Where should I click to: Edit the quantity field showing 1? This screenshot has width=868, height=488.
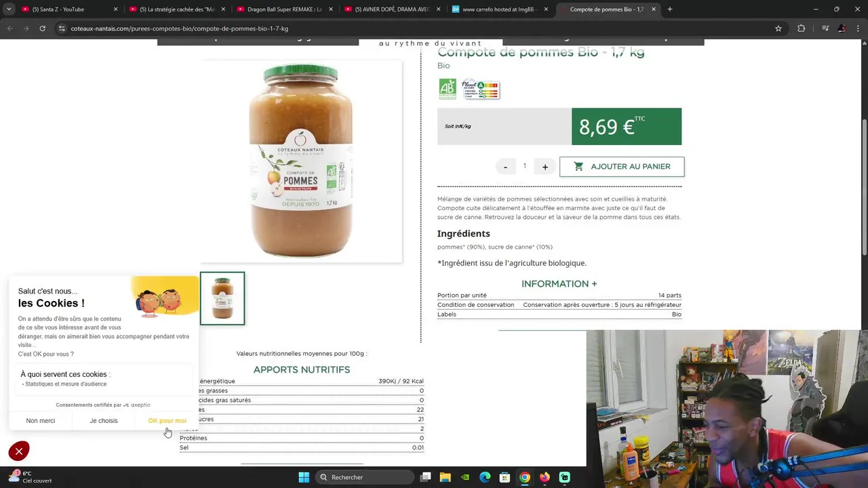524,166
